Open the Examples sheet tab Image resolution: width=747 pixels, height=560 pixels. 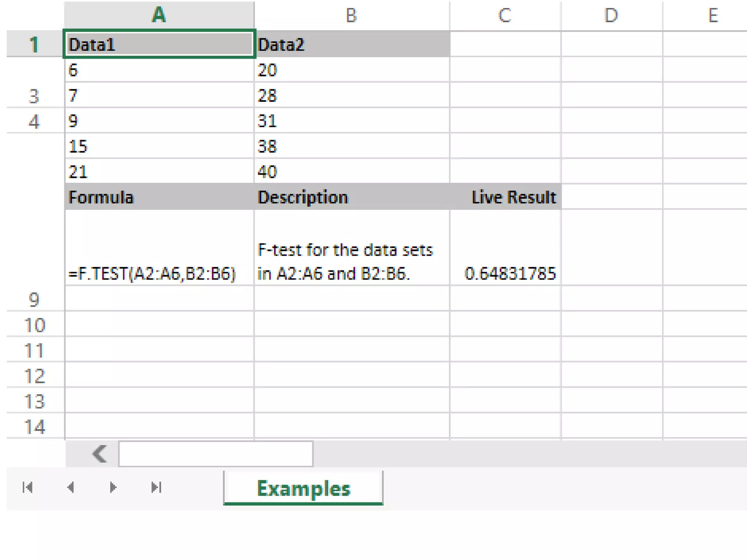(x=303, y=488)
